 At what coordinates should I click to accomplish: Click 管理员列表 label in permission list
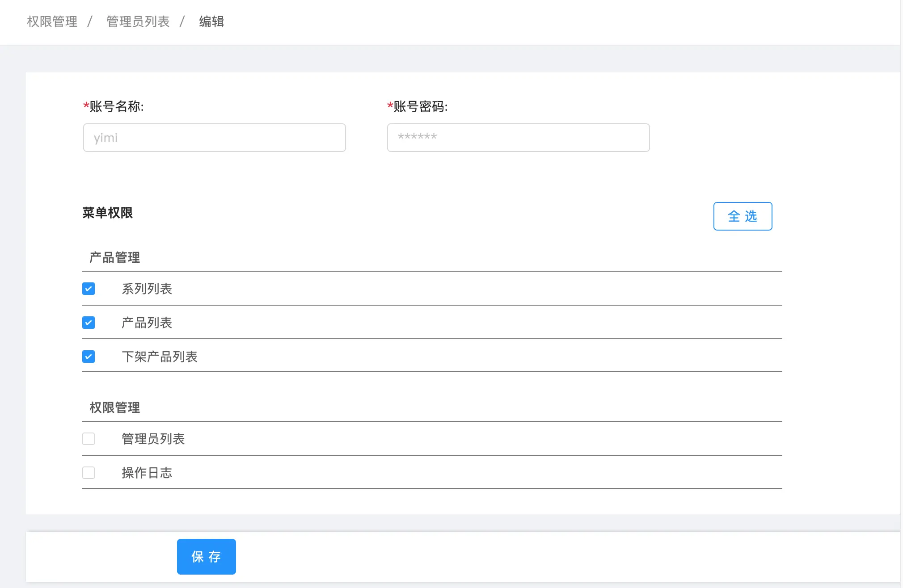pos(153,439)
